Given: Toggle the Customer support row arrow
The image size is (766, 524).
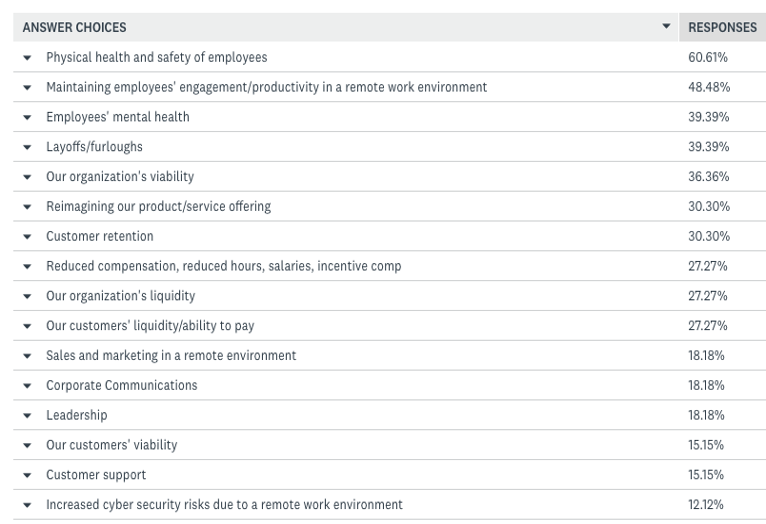Looking at the screenshot, I should pyautogui.click(x=27, y=476).
